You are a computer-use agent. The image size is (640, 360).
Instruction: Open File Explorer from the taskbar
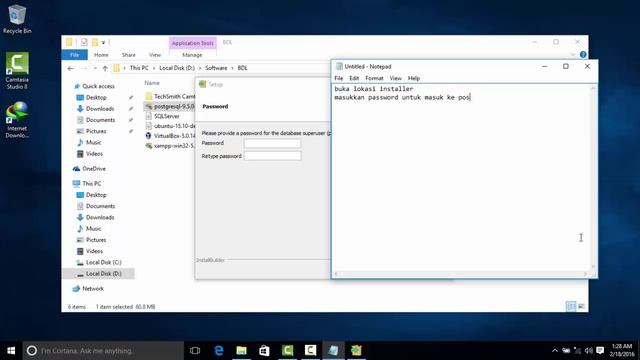click(x=242, y=351)
